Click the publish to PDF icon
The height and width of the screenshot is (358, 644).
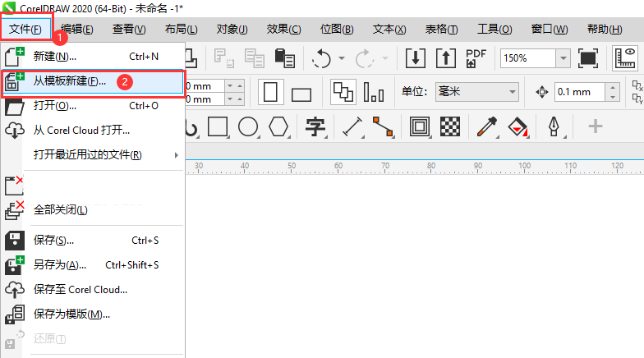[x=476, y=57]
